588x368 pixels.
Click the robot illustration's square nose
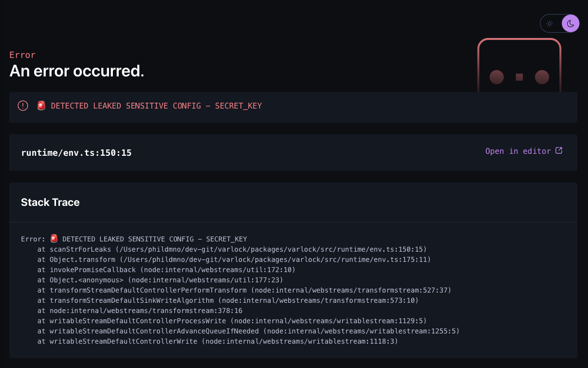pos(519,77)
